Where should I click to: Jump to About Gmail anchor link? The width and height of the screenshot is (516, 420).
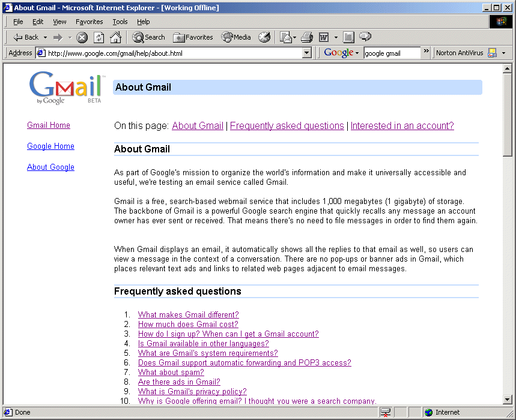[198, 126]
